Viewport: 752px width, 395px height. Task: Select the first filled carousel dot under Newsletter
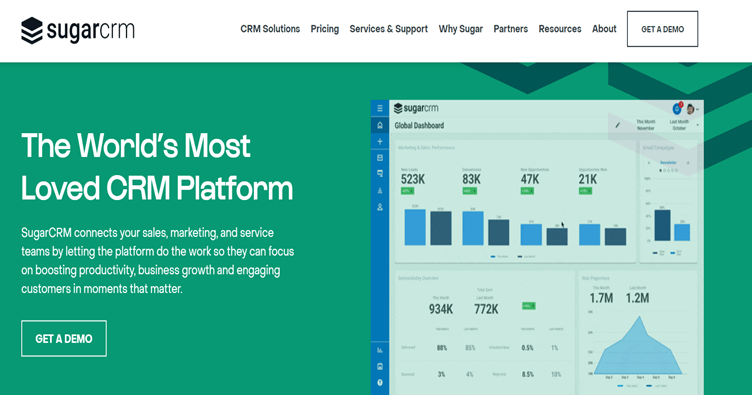[660, 170]
